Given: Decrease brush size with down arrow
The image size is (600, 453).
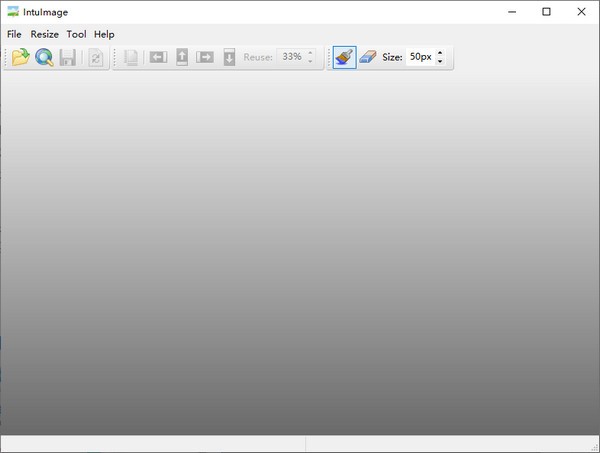Looking at the screenshot, I should (440, 61).
